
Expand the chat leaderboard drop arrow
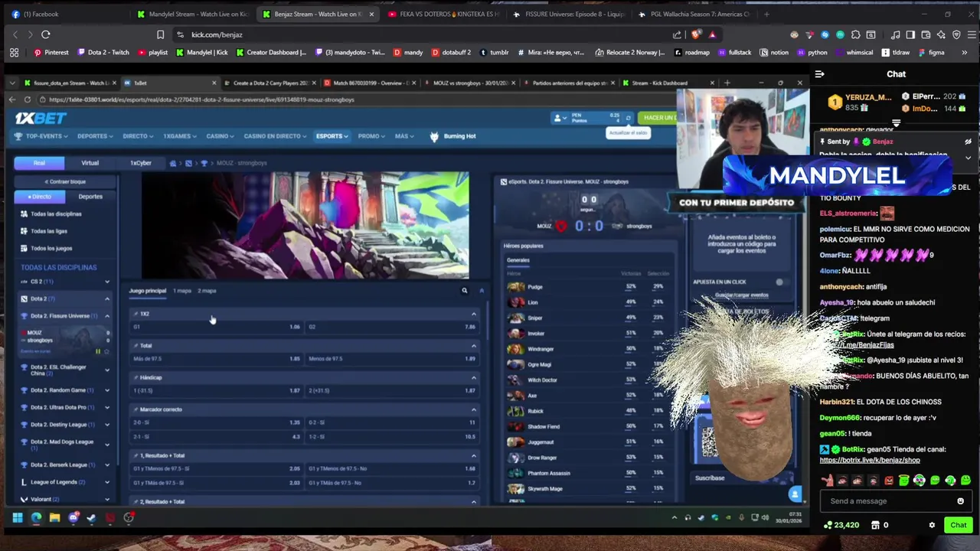[x=896, y=123]
